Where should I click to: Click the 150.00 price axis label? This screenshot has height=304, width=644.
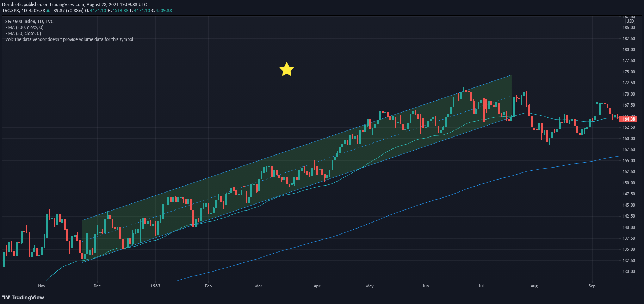click(629, 183)
